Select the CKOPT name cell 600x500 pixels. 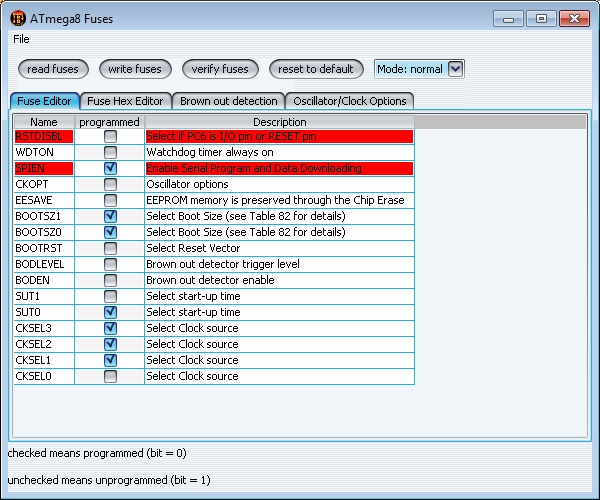tap(44, 184)
